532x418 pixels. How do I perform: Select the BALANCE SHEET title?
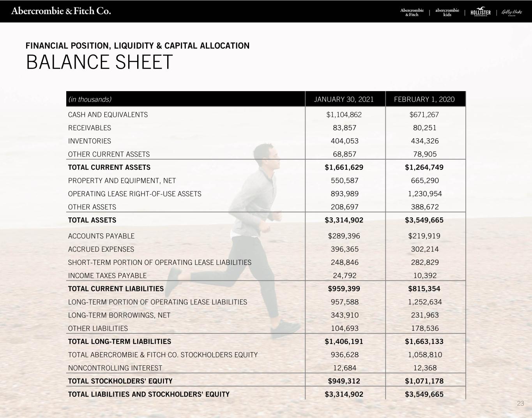pos(99,62)
